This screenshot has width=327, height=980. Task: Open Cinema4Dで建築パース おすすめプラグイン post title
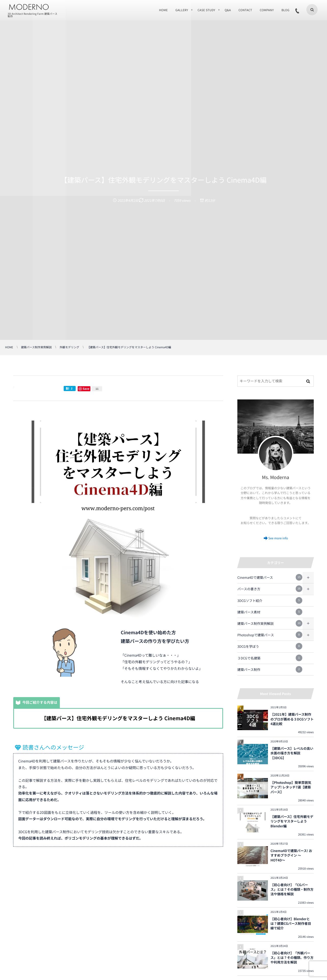coord(291,855)
